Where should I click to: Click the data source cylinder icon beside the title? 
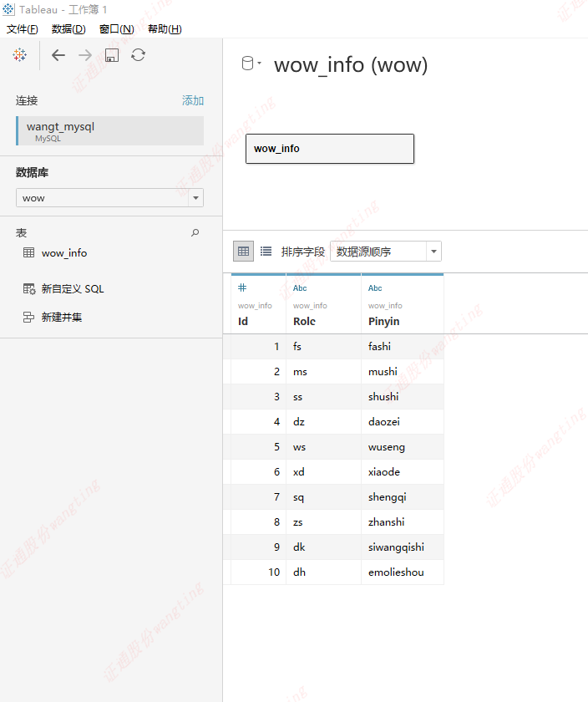[x=247, y=64]
